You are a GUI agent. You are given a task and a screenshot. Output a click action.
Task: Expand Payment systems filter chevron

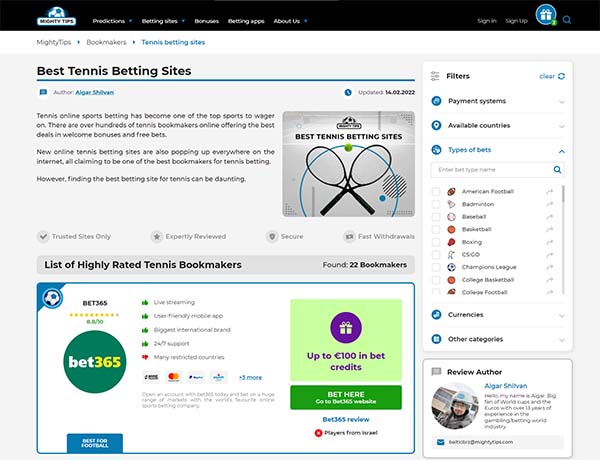coord(561,102)
